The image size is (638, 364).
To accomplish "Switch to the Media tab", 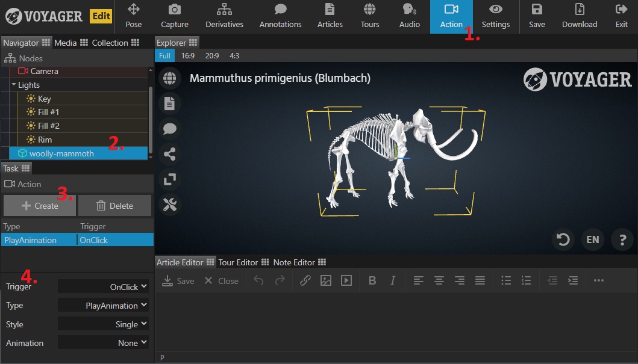I will (66, 43).
